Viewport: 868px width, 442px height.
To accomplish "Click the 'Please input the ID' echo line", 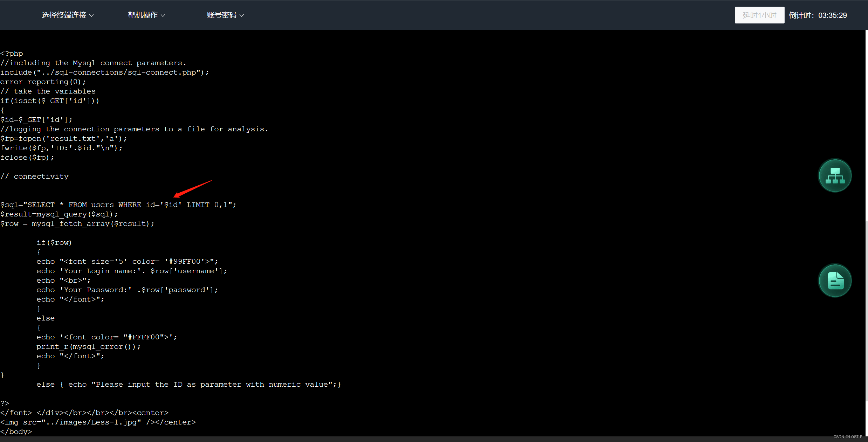I will pyautogui.click(x=189, y=384).
